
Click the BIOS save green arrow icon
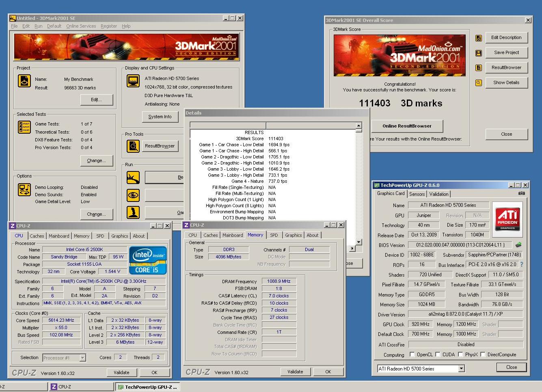[x=518, y=245]
